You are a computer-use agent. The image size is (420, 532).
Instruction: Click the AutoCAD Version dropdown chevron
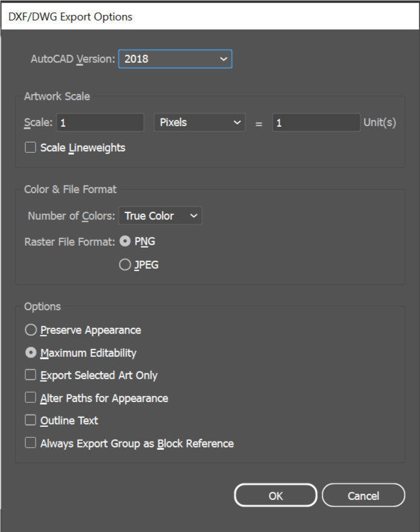click(223, 59)
